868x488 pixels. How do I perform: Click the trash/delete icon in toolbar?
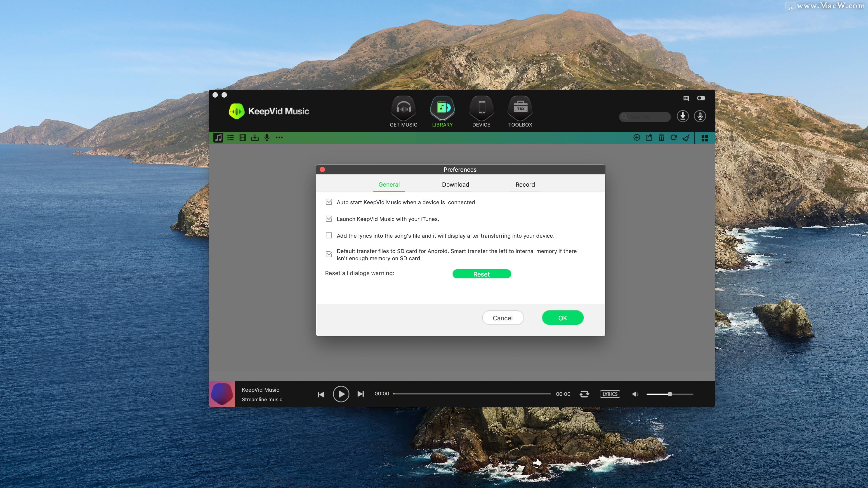pos(661,138)
